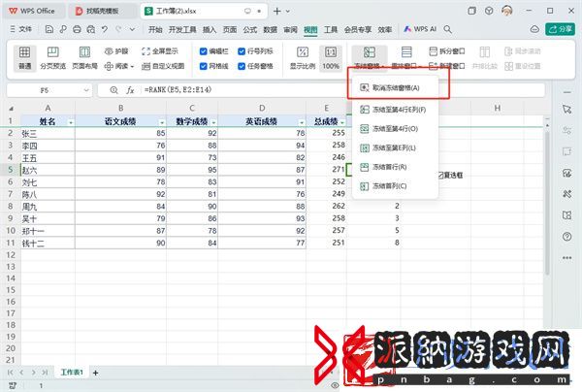The image size is (582, 392).
Task: Choose Unfreeze Panes (取消冻结窗格)
Action: click(x=395, y=88)
